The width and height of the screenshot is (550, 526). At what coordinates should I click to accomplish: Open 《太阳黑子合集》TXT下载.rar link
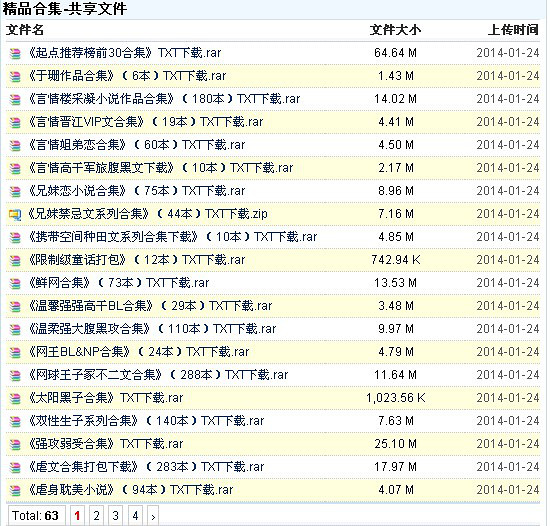pos(106,398)
